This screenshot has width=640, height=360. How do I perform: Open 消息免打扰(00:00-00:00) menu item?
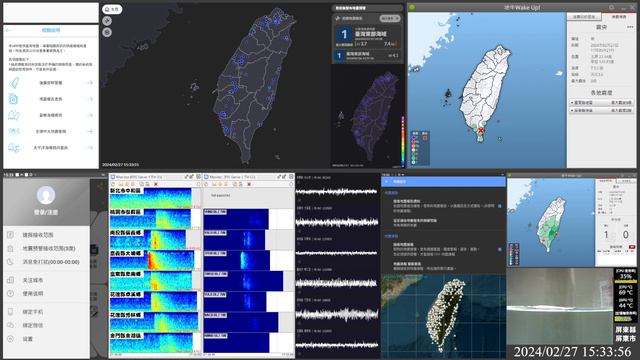(46, 262)
